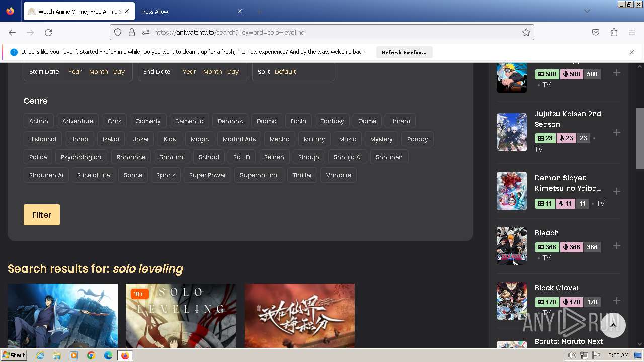Select End Date Year dropdown
This screenshot has height=362, width=644.
click(x=189, y=72)
